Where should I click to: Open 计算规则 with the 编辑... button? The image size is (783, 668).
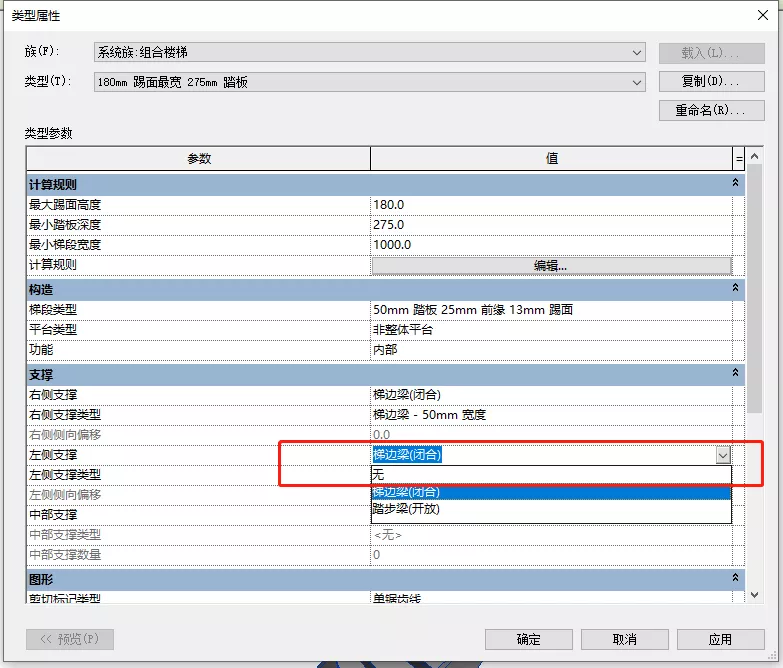click(551, 265)
